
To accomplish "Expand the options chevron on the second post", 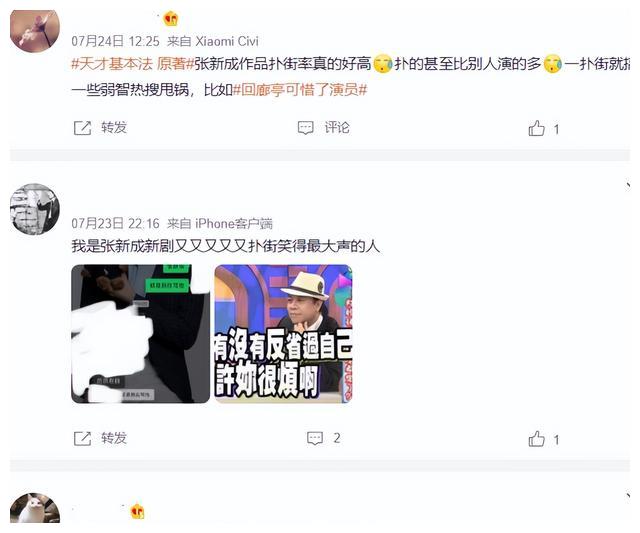I will [x=628, y=186].
